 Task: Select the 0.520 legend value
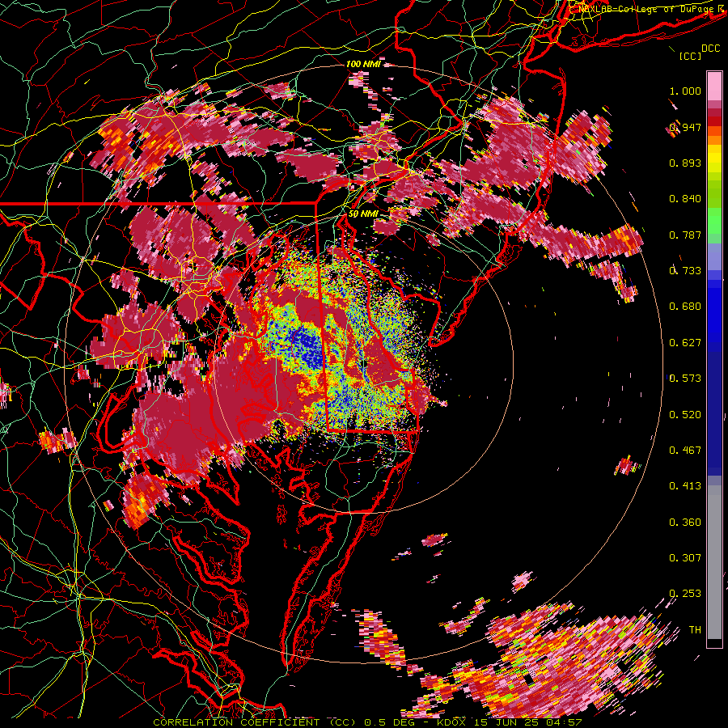685,415
